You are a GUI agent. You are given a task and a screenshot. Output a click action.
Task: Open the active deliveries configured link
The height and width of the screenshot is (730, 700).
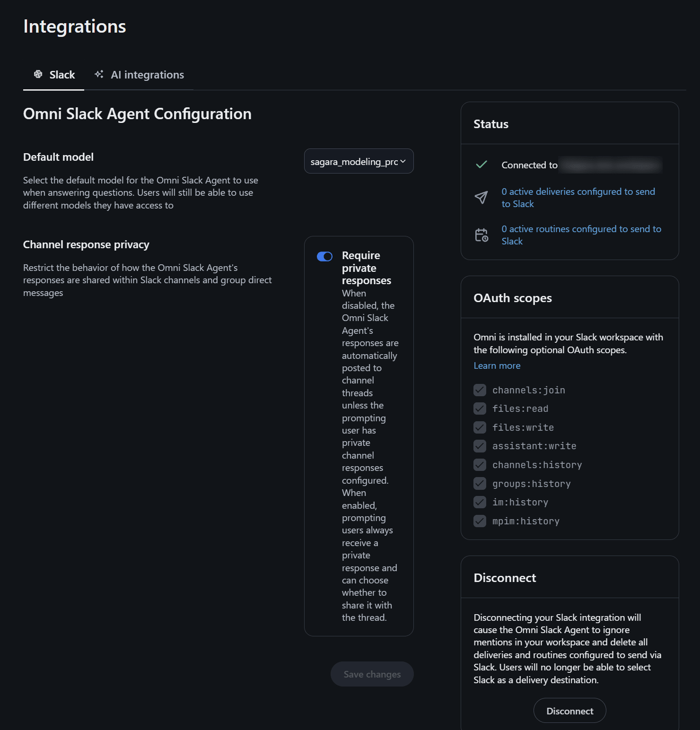coord(578,198)
